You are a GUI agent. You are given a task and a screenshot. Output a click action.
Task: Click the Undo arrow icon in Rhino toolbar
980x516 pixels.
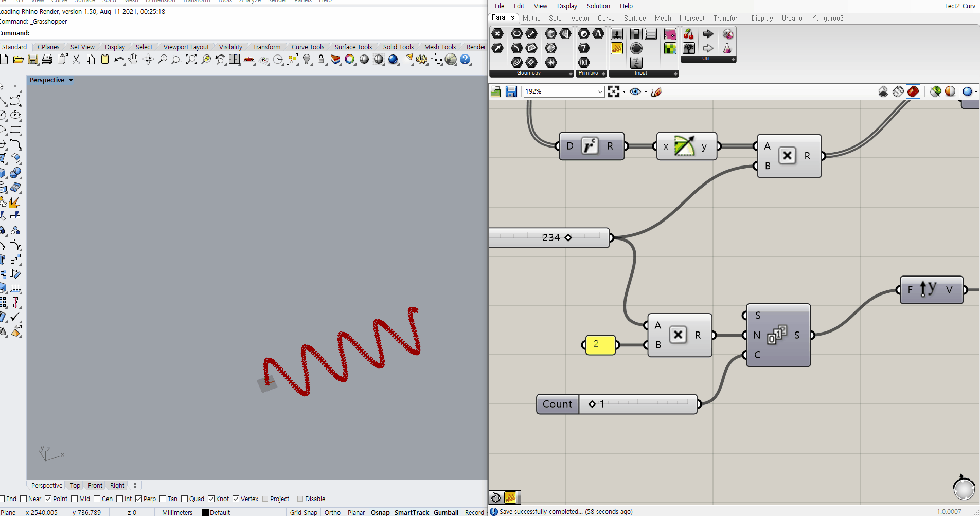click(x=119, y=60)
